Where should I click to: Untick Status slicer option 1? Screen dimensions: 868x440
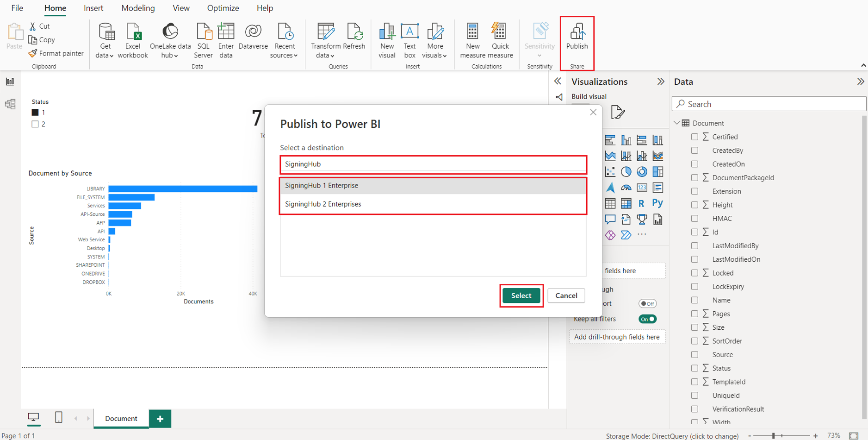[x=35, y=113]
